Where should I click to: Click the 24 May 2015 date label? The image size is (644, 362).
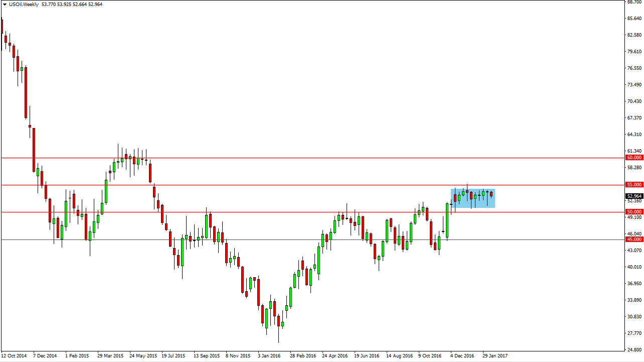[x=142, y=356]
